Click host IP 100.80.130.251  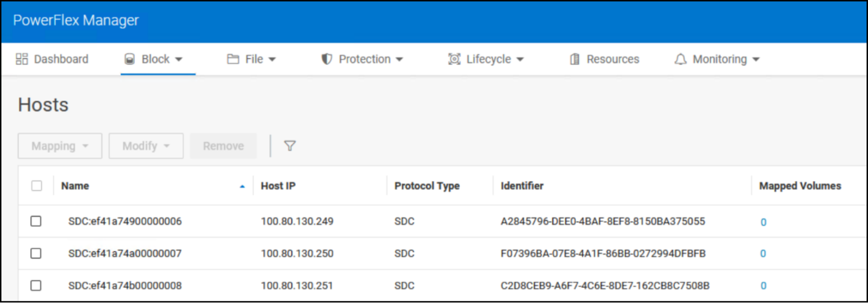click(x=297, y=286)
